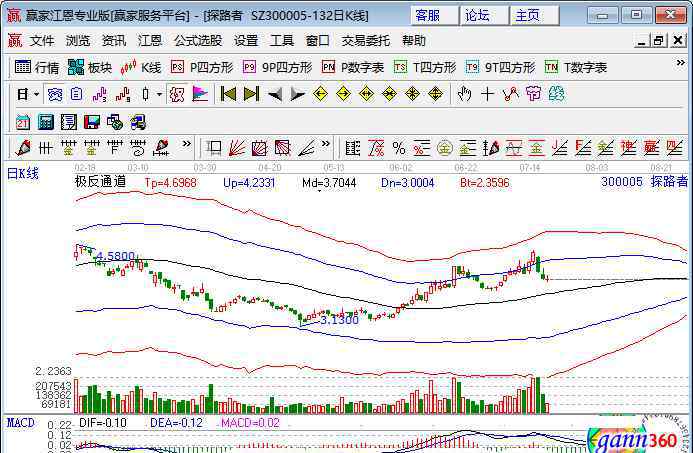Click the yellow diamond horizontal compress icon
Image resolution: width=693 pixels, height=453 pixels.
click(x=389, y=94)
